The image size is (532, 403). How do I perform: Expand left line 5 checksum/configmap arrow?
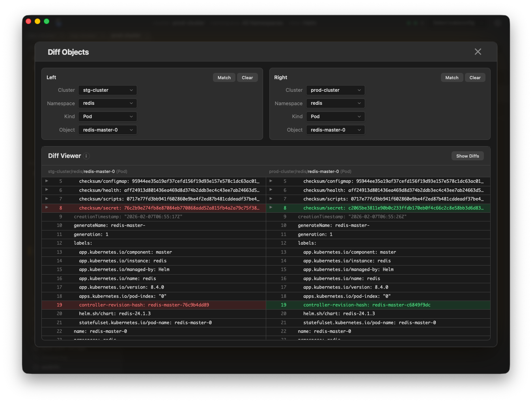click(x=47, y=181)
